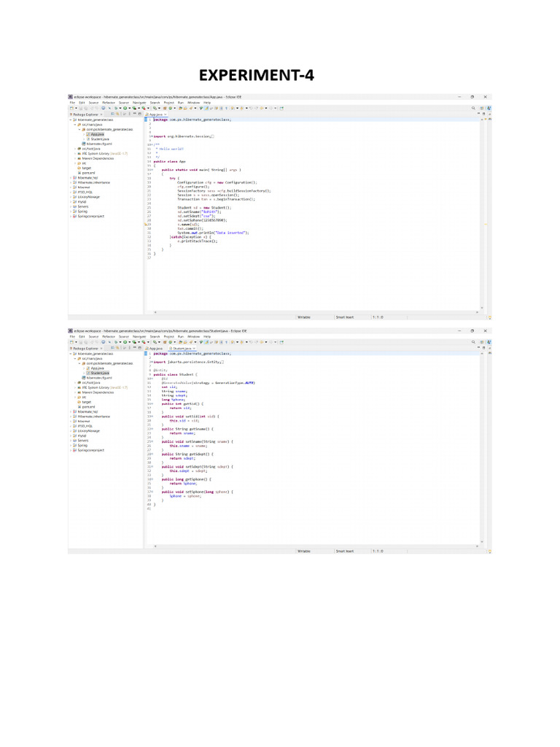The height and width of the screenshot is (747, 560).
Task: Open Run menu in bottom Eclipse window
Action: 181,336
